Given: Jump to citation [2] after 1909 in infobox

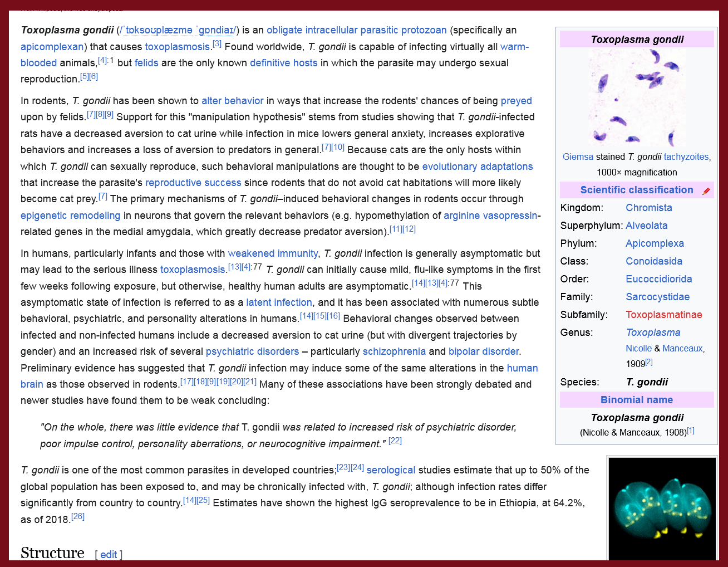Looking at the screenshot, I should coord(649,361).
